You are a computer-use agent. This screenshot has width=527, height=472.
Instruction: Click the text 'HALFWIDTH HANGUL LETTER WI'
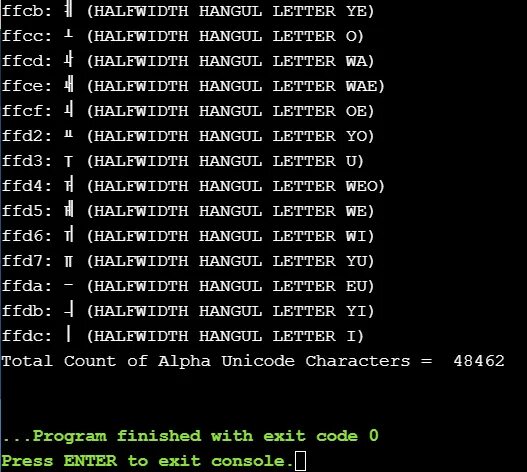tap(231, 236)
